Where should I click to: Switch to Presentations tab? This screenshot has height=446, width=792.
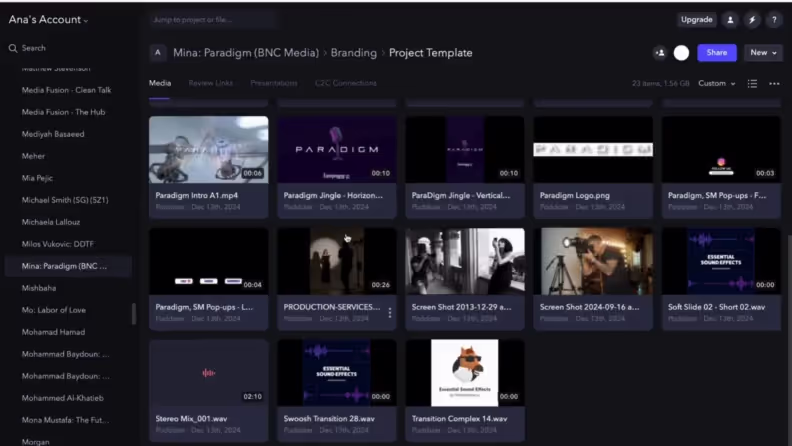274,83
